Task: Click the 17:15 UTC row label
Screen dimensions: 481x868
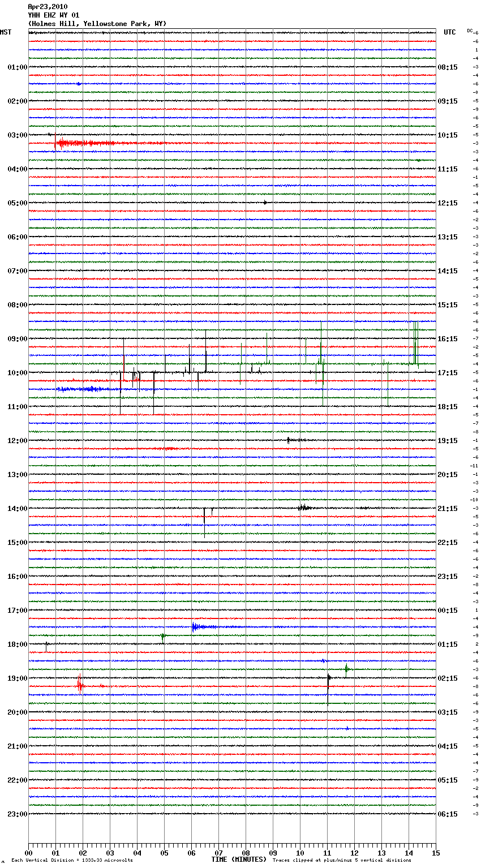Action: [x=448, y=373]
